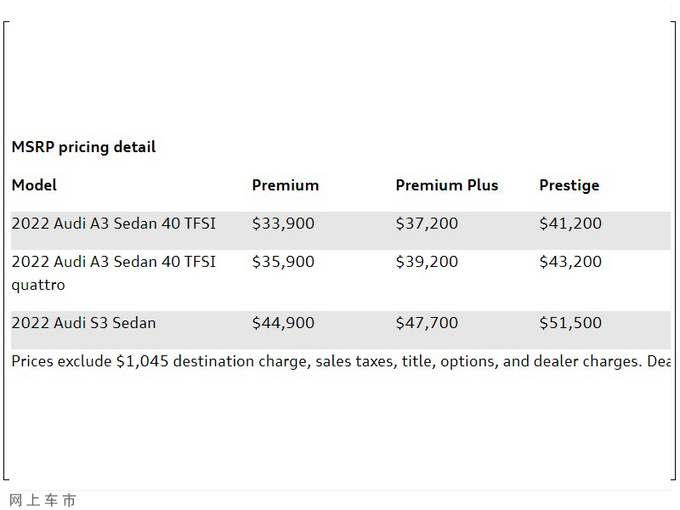This screenshot has width=680, height=510.
Task: Click the MSRP pricing detail heading
Action: click(x=83, y=147)
